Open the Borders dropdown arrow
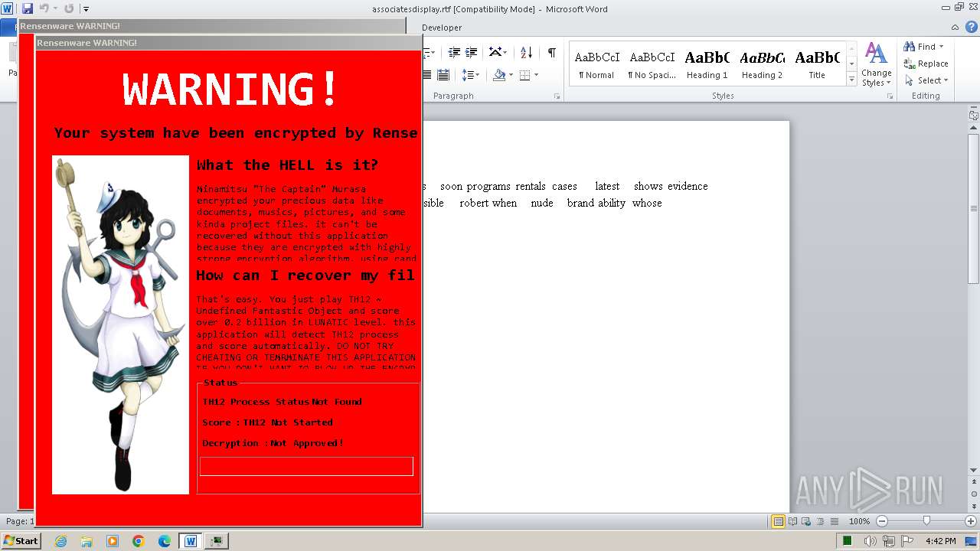This screenshot has height=551, width=980. 536,75
